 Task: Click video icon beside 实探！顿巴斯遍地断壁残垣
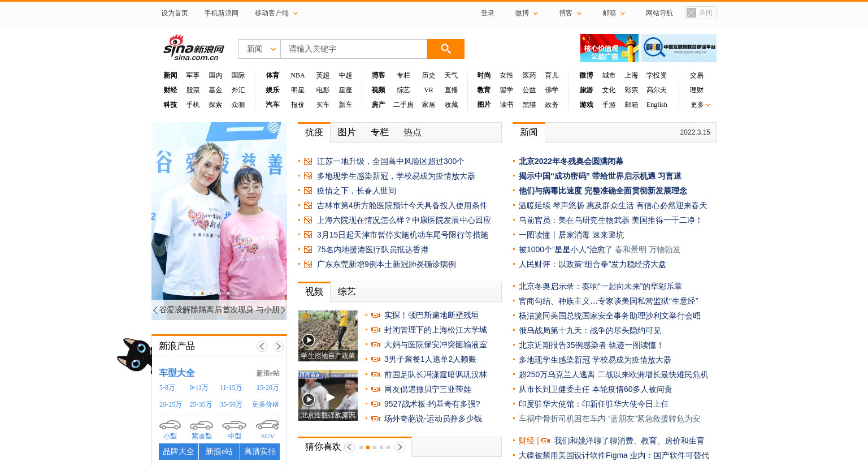376,315
